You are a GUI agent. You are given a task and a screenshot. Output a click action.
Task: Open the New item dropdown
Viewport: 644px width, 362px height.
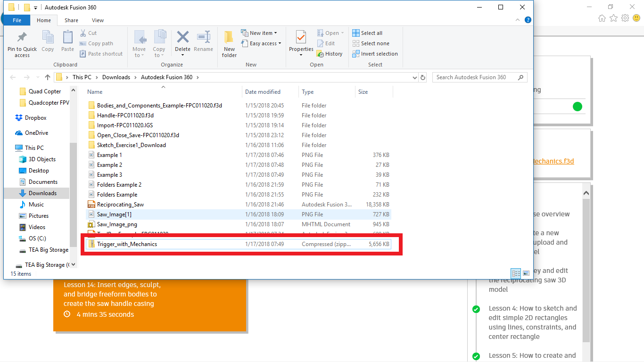(260, 33)
